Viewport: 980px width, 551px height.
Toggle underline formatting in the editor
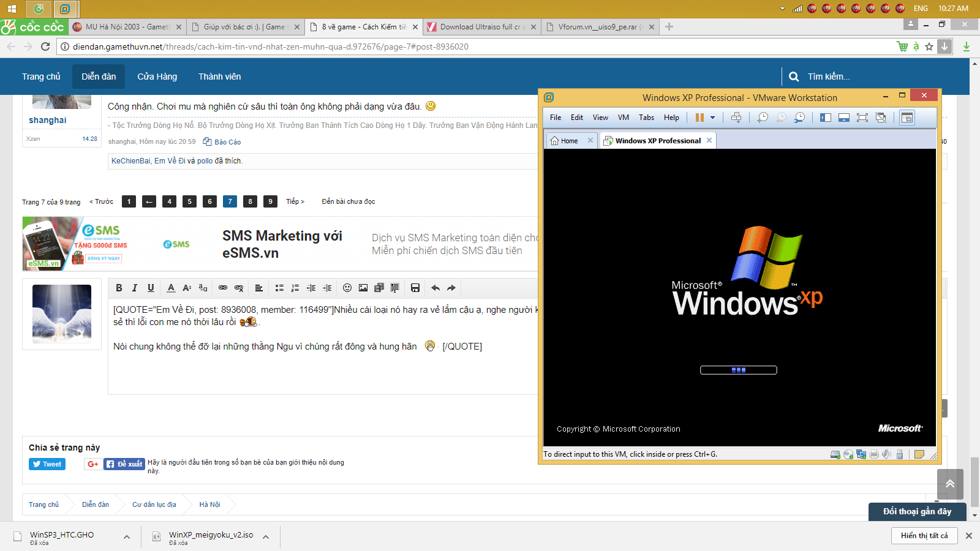151,288
